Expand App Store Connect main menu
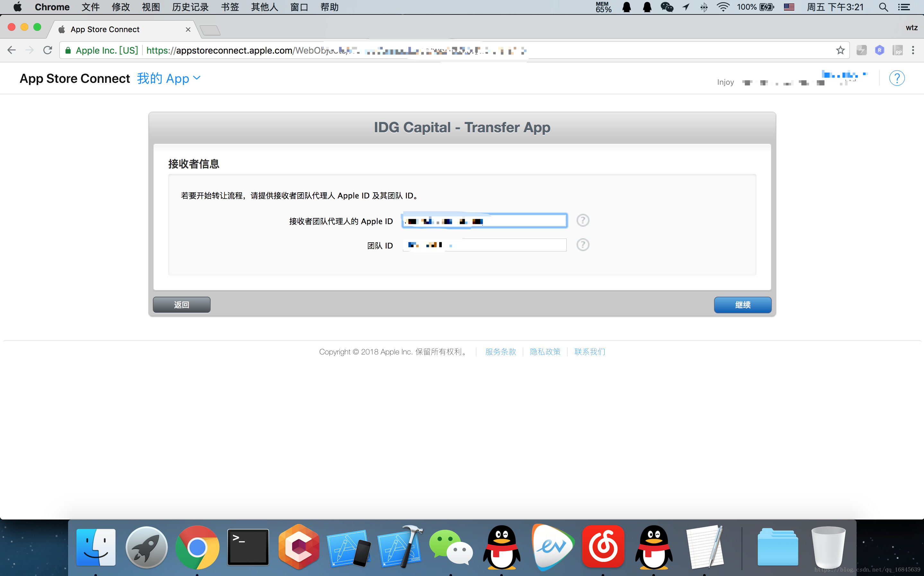 click(169, 78)
